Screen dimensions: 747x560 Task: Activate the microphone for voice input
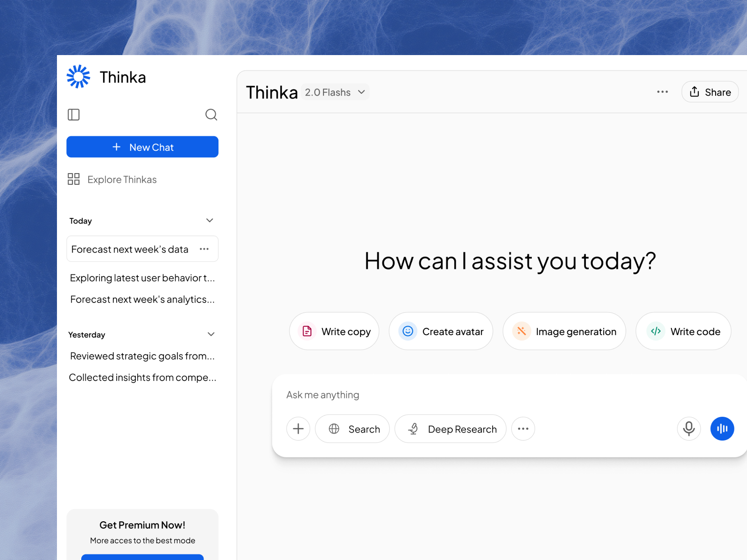coord(688,428)
